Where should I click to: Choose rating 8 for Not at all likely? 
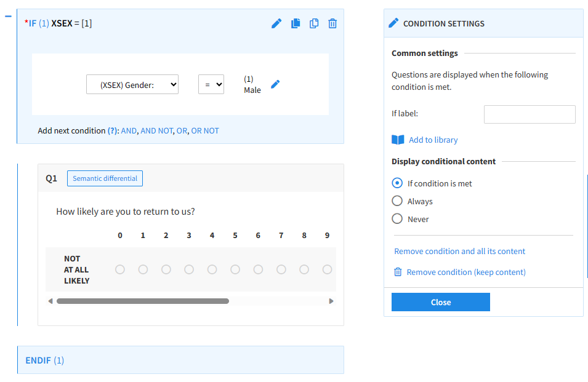tap(304, 269)
